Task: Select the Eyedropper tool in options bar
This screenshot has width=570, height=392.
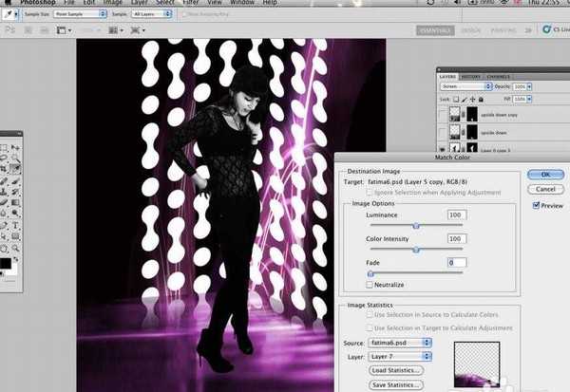Action: coord(9,16)
